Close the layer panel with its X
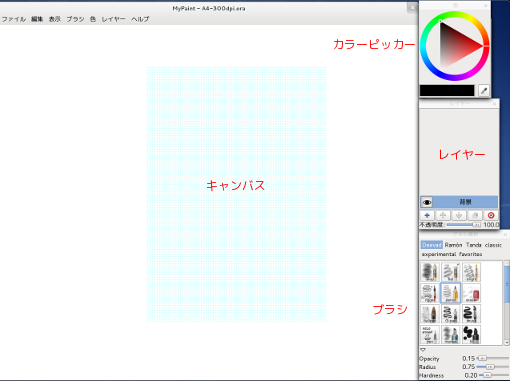The width and height of the screenshot is (510, 381). [494, 104]
